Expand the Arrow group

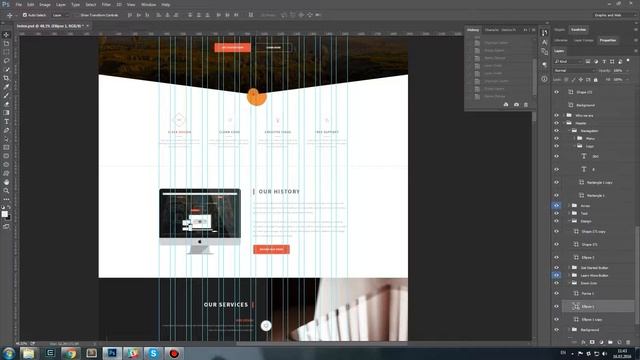click(x=569, y=206)
